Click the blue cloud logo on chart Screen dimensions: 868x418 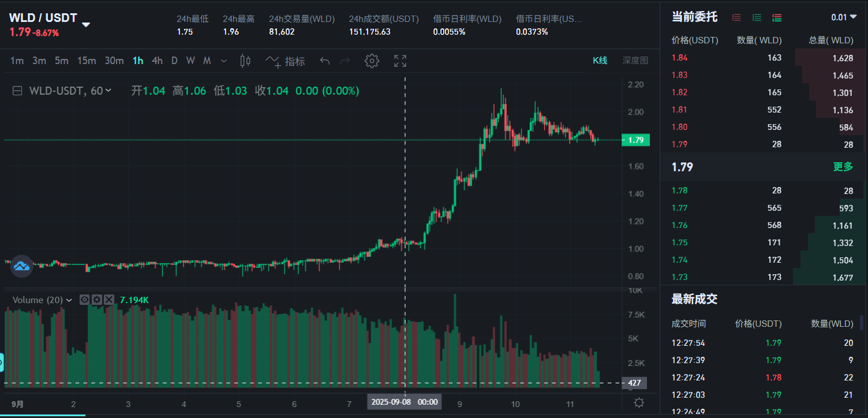(22, 266)
